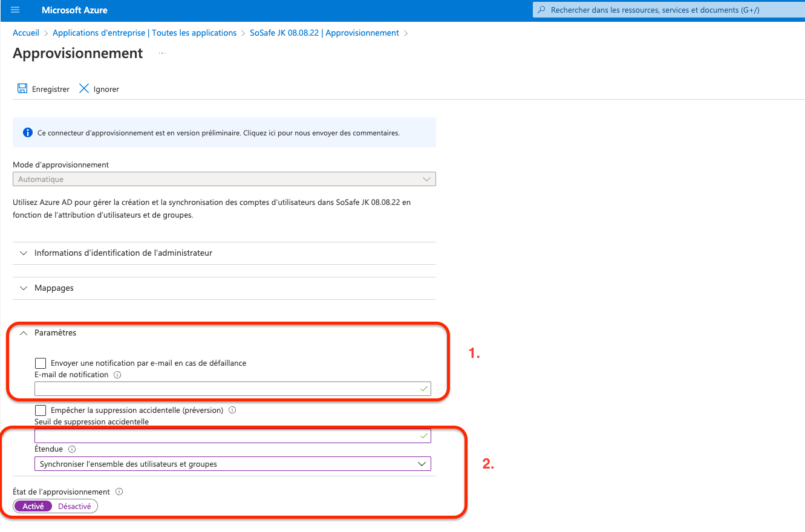Click info icon next to Étendue

tap(72, 449)
